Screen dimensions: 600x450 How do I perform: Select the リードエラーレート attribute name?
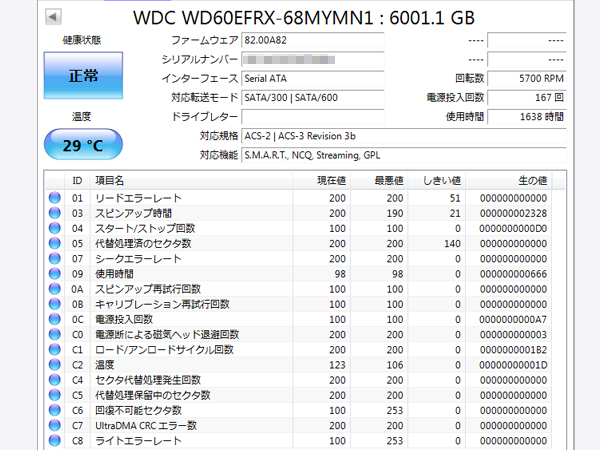point(138,198)
